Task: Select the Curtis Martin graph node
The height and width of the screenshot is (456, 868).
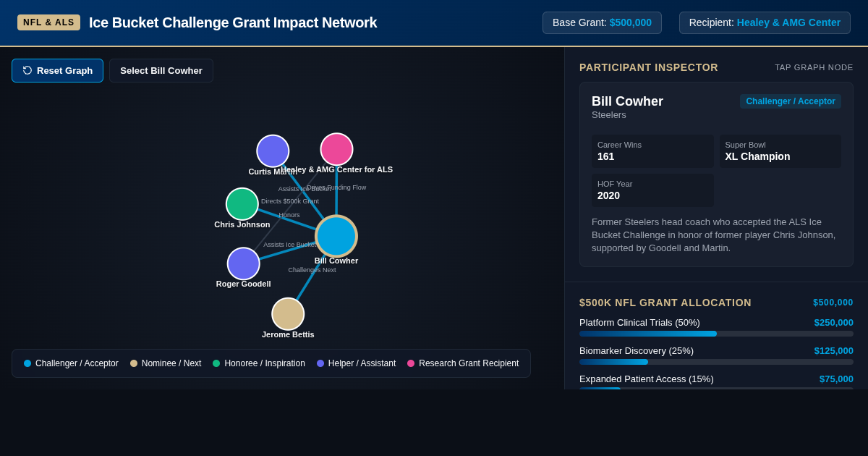Action: click(x=273, y=151)
